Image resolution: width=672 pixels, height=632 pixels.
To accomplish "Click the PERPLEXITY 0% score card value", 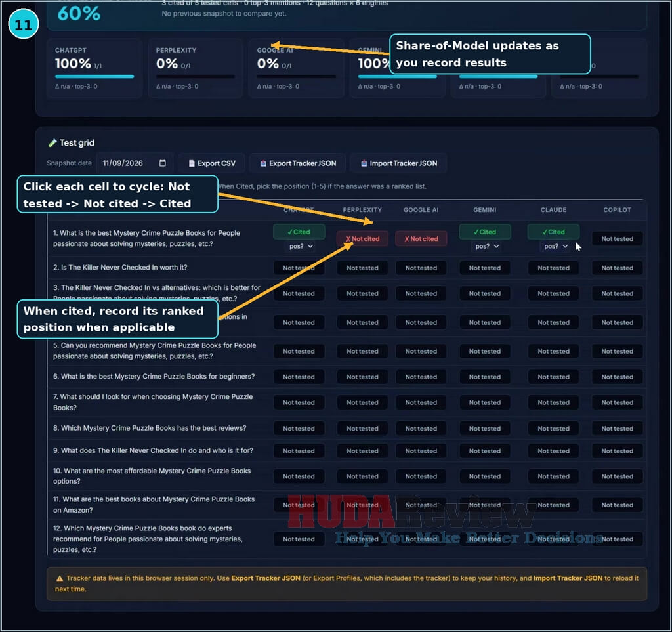I will 167,64.
